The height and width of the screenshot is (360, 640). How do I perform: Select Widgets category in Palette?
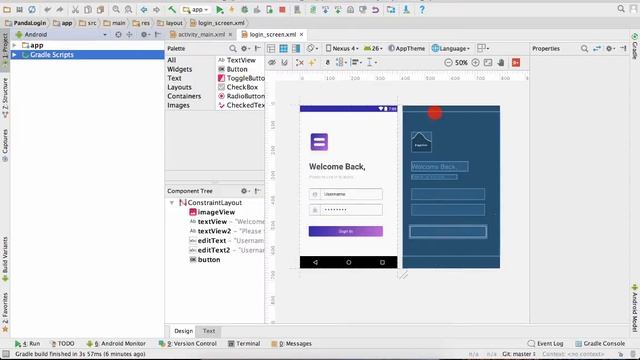(x=180, y=69)
